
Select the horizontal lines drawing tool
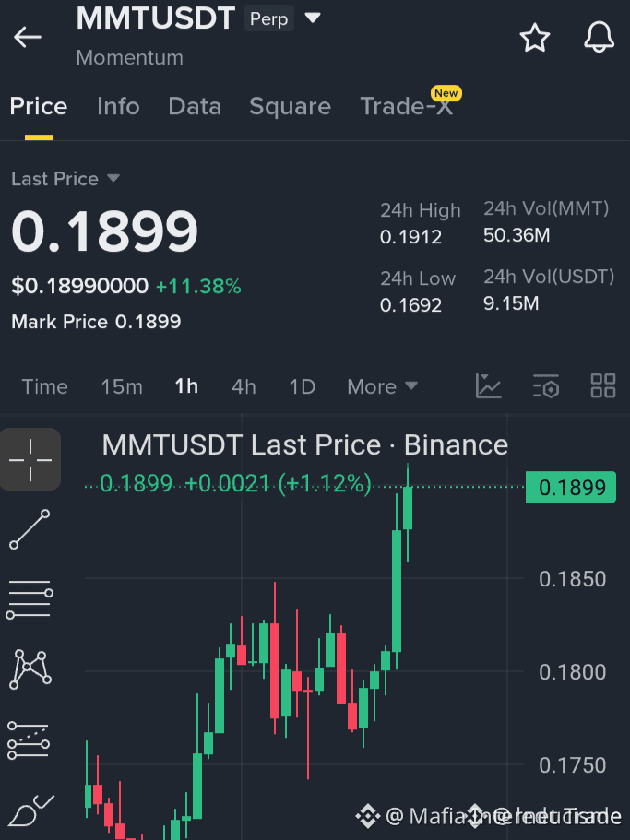click(x=30, y=599)
